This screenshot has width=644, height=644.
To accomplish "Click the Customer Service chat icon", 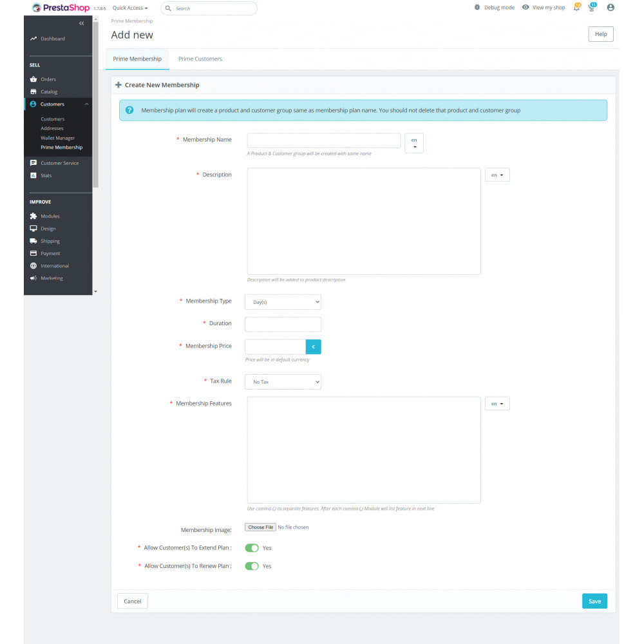I will (33, 163).
